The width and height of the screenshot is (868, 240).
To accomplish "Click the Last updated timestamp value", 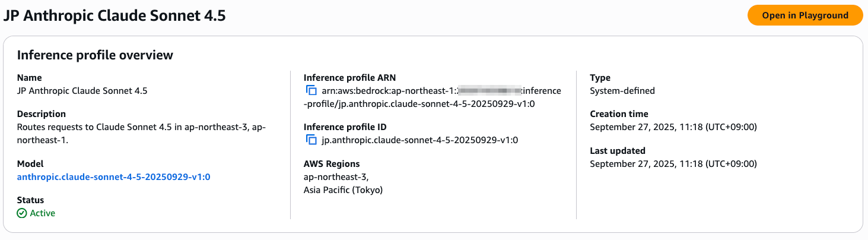I will pos(673,164).
